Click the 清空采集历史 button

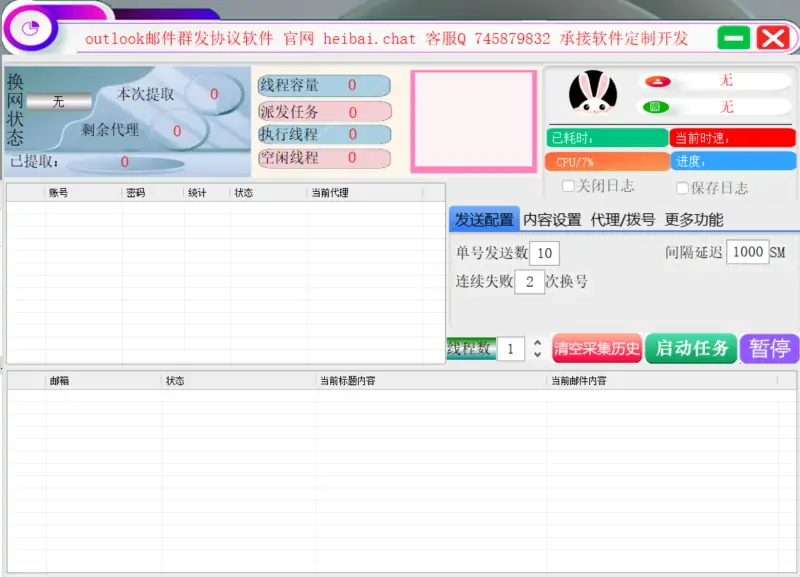click(594, 349)
